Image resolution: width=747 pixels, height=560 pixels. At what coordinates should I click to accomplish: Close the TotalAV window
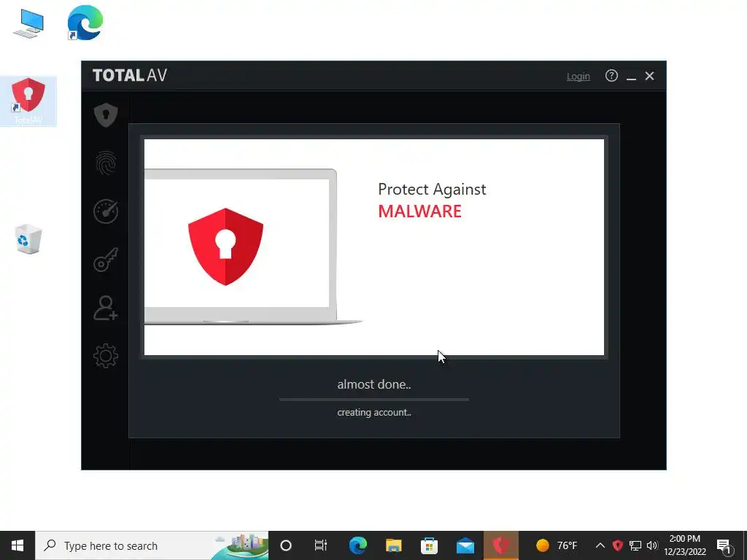coord(649,76)
